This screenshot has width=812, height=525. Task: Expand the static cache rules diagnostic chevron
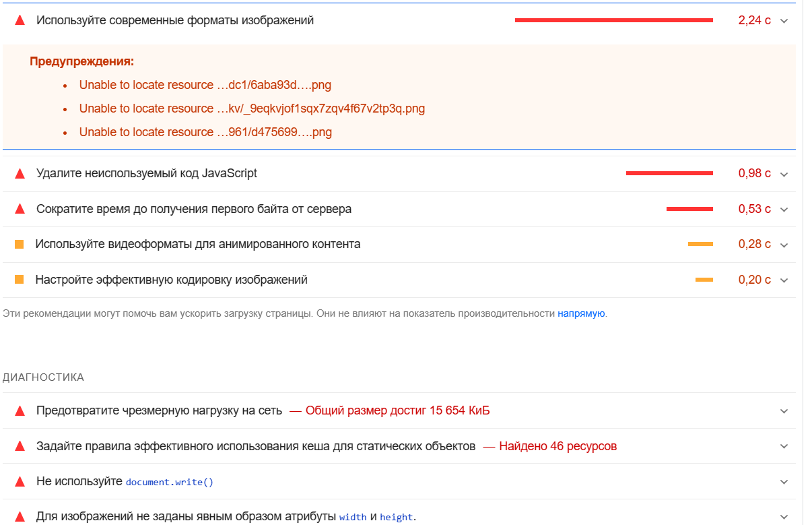pyautogui.click(x=784, y=446)
